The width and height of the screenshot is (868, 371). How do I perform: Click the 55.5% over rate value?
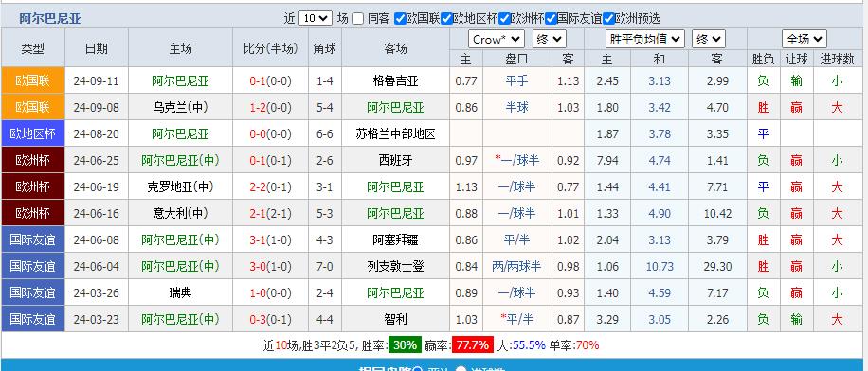[x=529, y=346]
